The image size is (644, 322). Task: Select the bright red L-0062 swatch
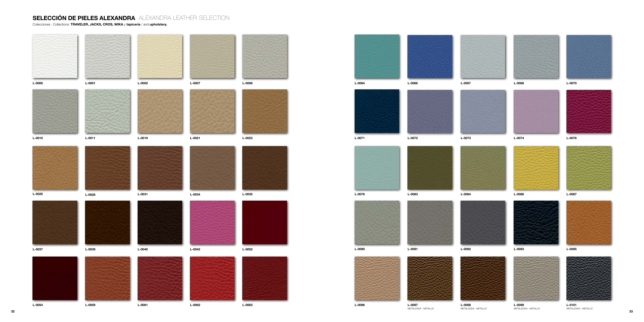[x=212, y=278]
